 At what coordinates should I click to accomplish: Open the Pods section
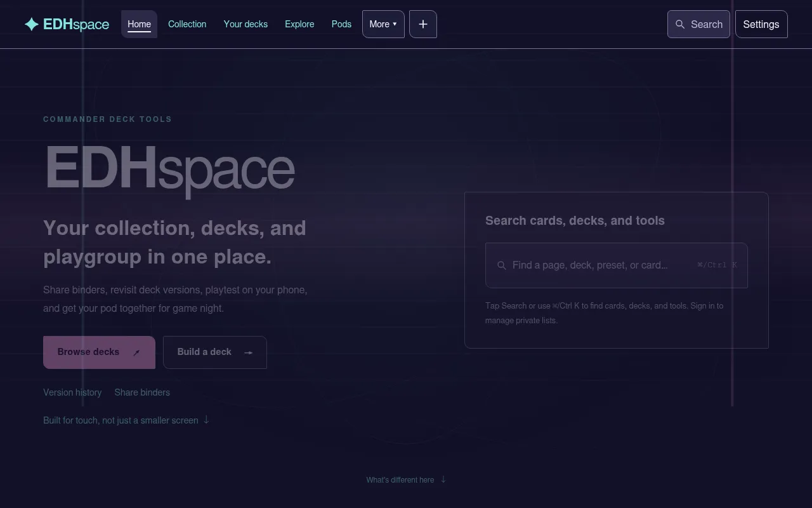tap(341, 24)
